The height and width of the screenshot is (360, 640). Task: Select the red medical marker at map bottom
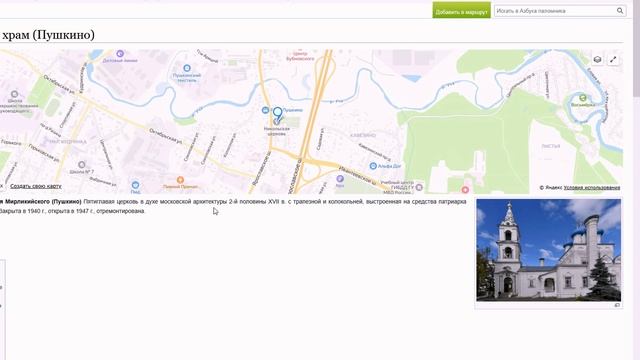(465, 190)
